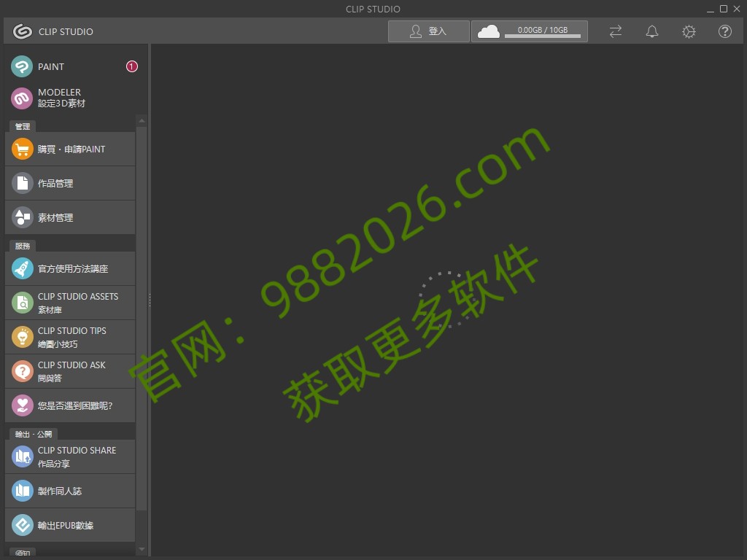Open the CLIP STUDIO SHARE icon
Screen dimensions: 747x560
pos(22,456)
